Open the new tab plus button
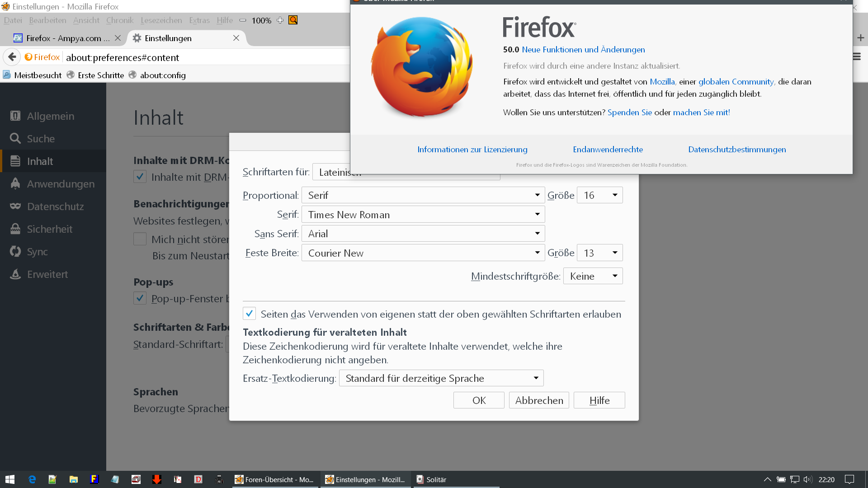Screen dimensions: 868x488 860,38
